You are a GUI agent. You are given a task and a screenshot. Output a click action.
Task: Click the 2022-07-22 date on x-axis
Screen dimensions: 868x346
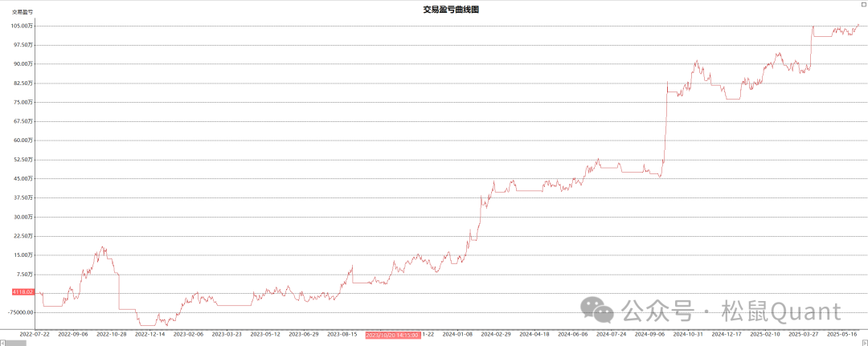click(x=35, y=334)
